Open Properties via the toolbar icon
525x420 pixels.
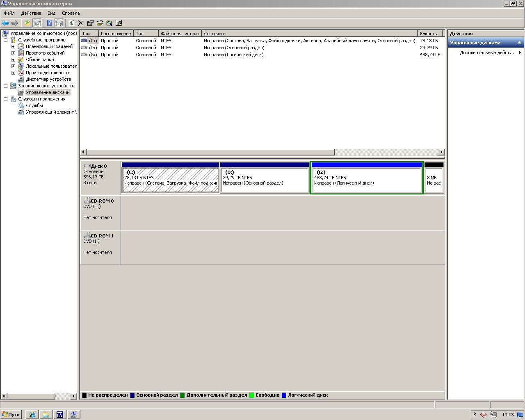pyautogui.click(x=90, y=23)
